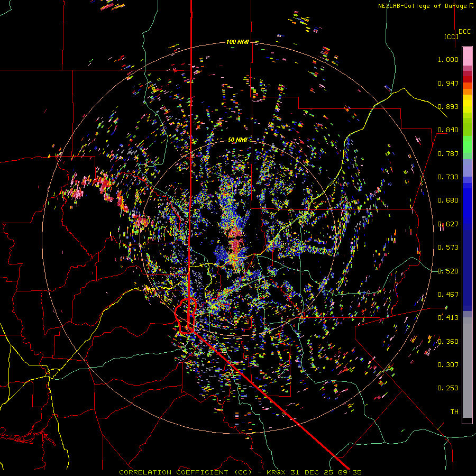Click the [CC] color bar heading
The height and width of the screenshot is (476, 476).
[452, 36]
